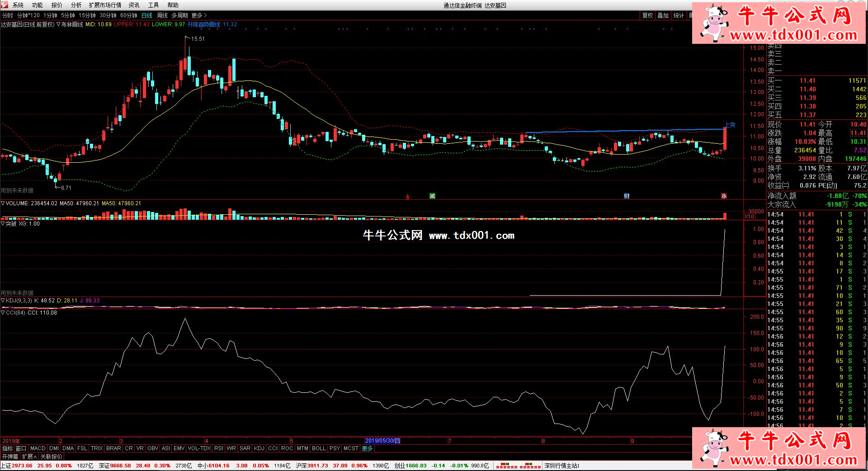The height and width of the screenshot is (471, 868).
Task: Select the 日线 daily period
Action: pos(147,15)
